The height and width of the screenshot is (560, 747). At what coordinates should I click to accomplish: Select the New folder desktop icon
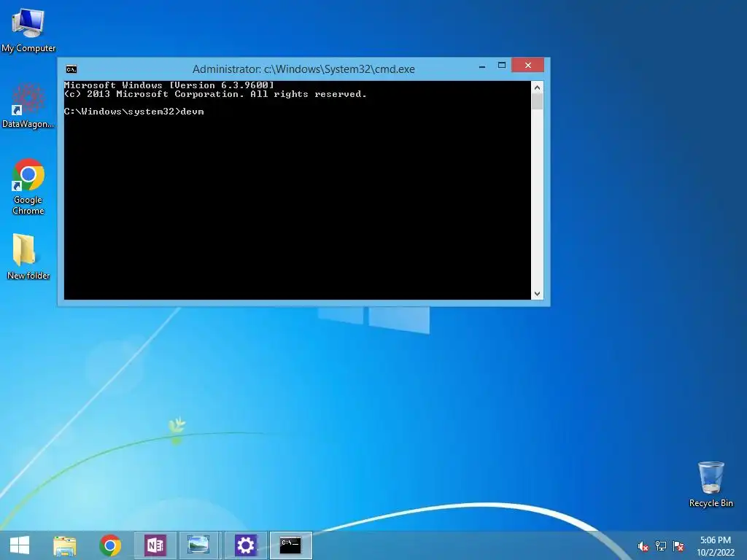28,256
